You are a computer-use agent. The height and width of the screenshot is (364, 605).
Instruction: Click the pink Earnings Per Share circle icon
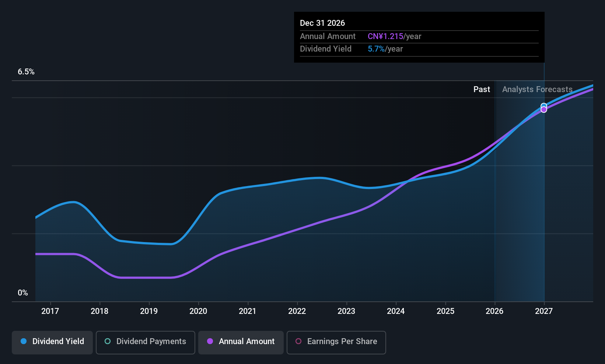298,341
